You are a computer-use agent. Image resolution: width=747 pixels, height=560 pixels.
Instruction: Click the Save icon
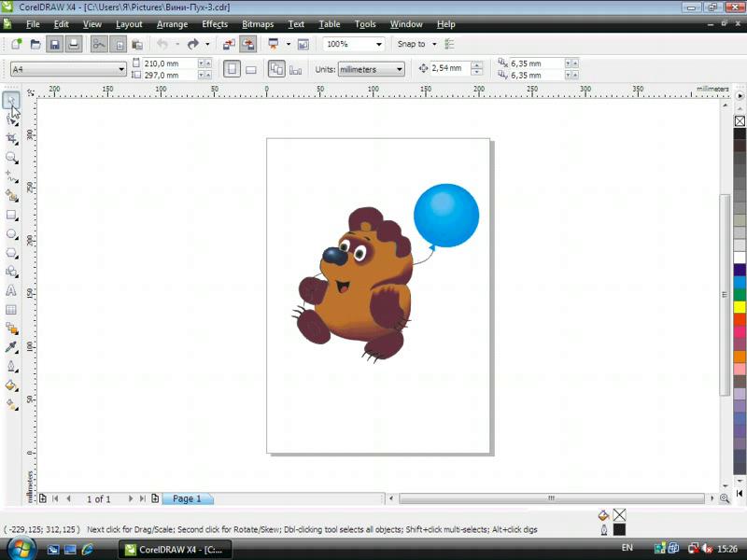click(x=54, y=44)
